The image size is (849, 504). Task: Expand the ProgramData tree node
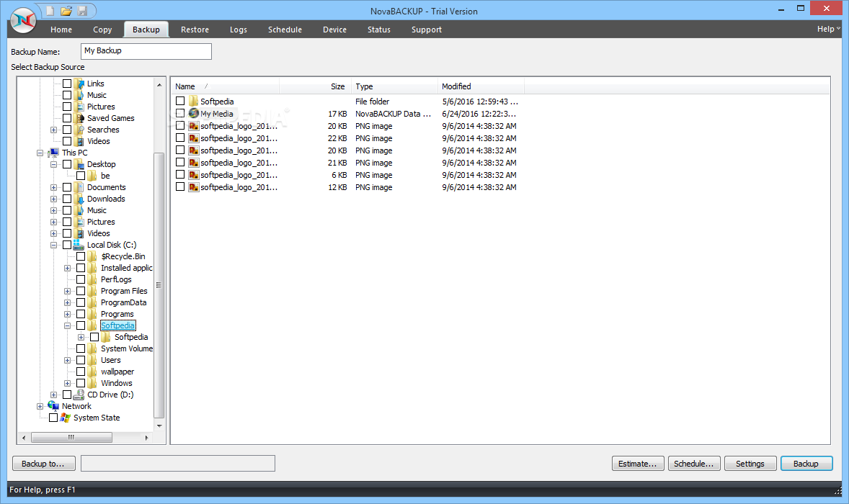point(67,303)
